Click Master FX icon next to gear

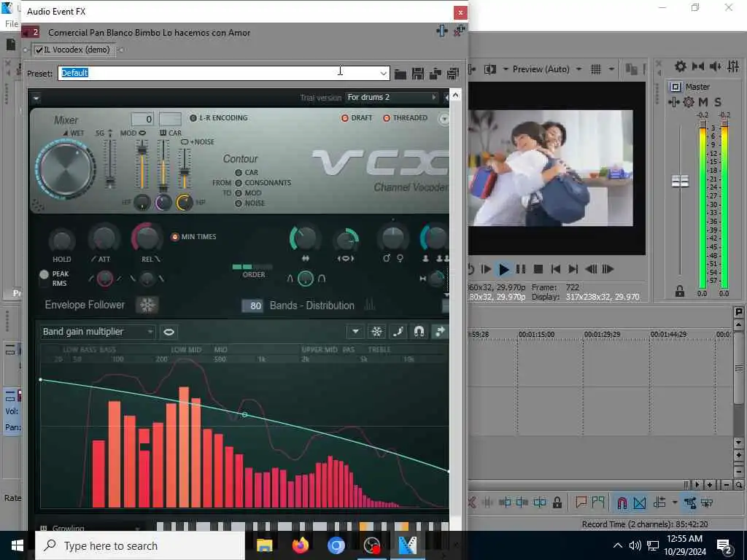click(x=673, y=102)
